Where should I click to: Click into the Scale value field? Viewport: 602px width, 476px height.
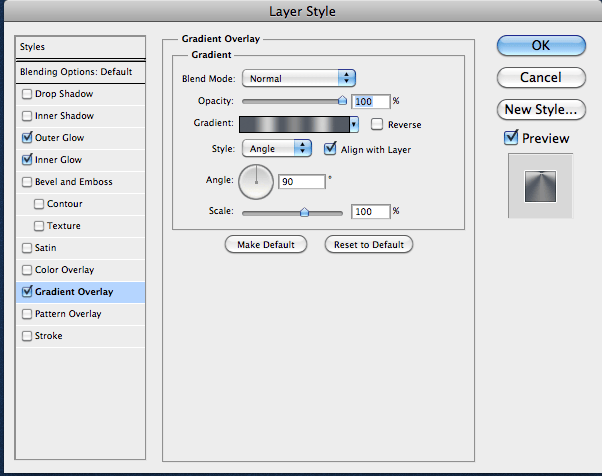tap(371, 212)
